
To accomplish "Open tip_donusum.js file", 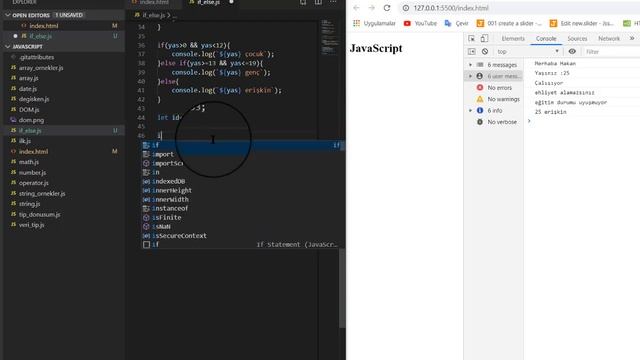I will (40, 214).
